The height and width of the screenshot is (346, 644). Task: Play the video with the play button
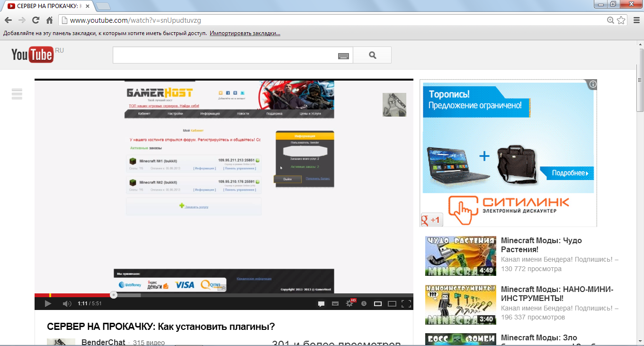click(48, 303)
